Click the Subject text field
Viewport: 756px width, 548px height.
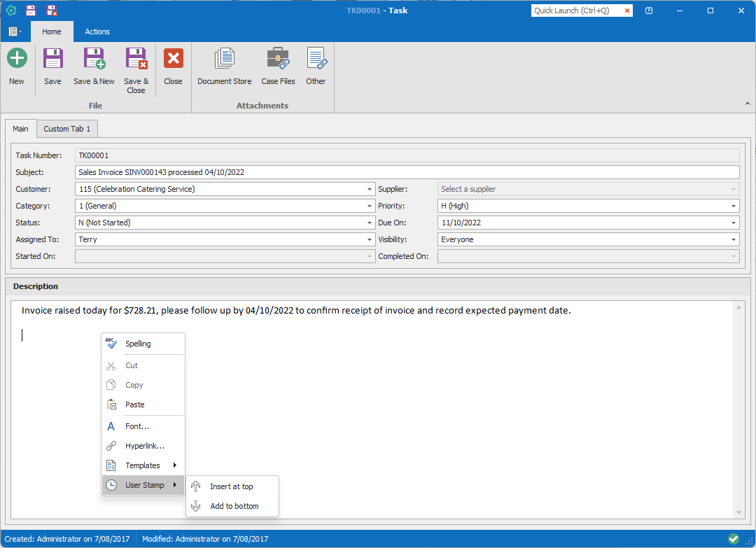tap(406, 172)
